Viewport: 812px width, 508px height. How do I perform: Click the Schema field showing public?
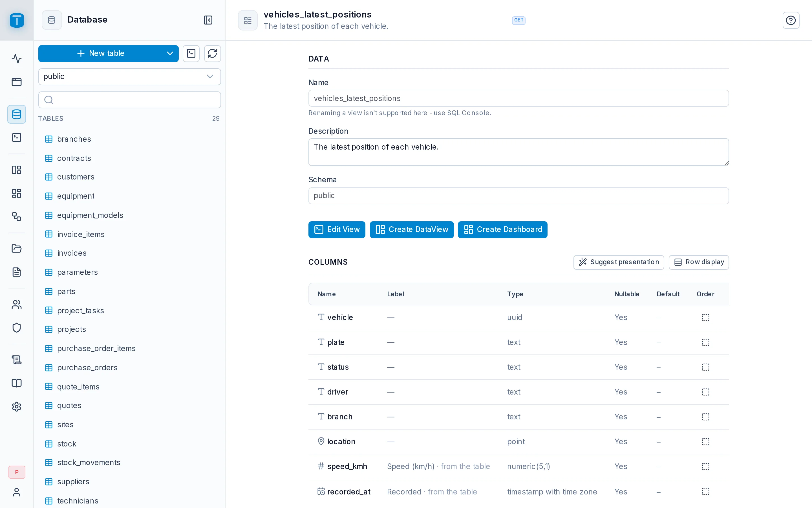pos(518,196)
